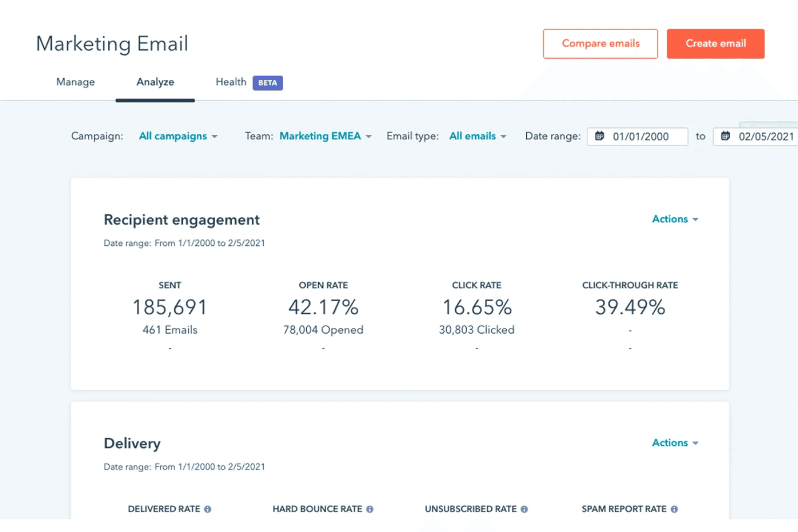Click the start date field 01/01/2000
This screenshot has width=798, height=532.
pos(637,136)
